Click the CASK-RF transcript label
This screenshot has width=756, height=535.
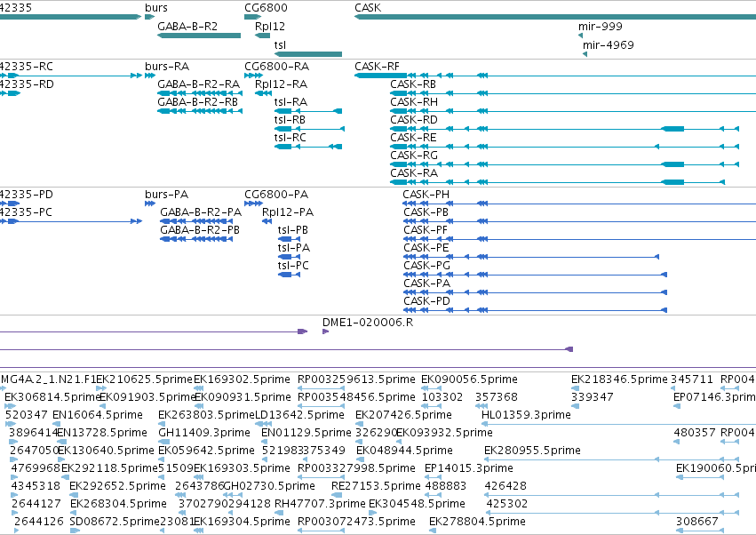(x=377, y=67)
